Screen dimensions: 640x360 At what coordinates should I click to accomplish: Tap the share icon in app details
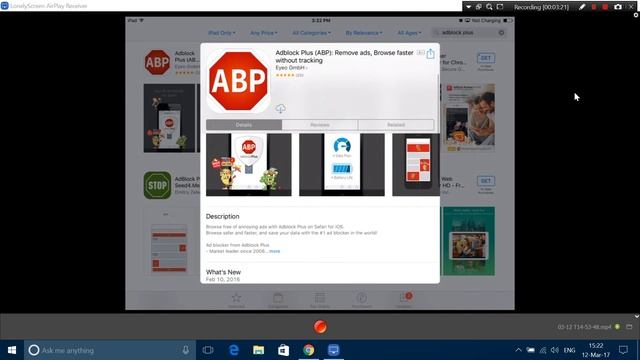pyautogui.click(x=431, y=54)
